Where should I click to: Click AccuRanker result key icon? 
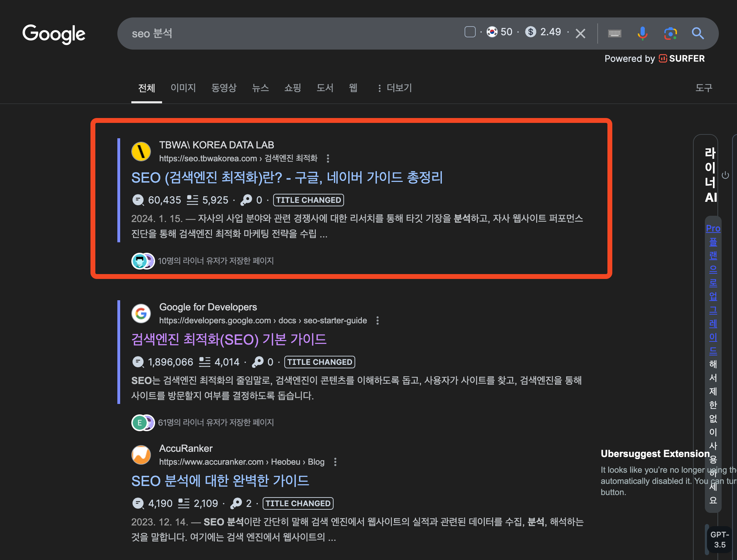click(236, 503)
